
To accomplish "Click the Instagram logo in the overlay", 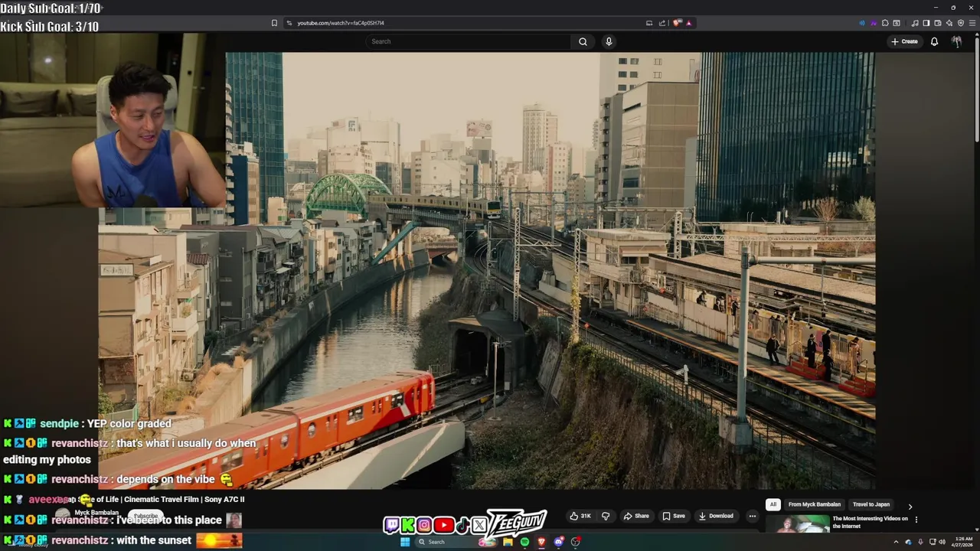I will (x=424, y=525).
